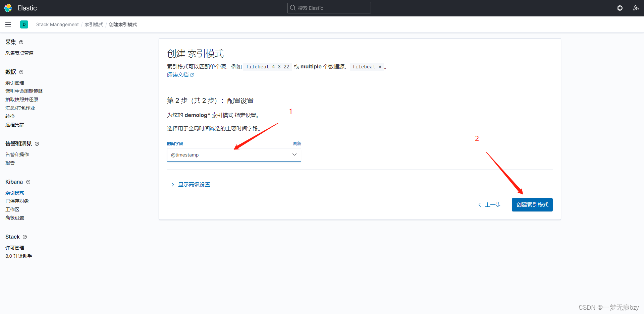644x314 pixels.
Task: Open 许可管理 in sidebar
Action: 15,248
